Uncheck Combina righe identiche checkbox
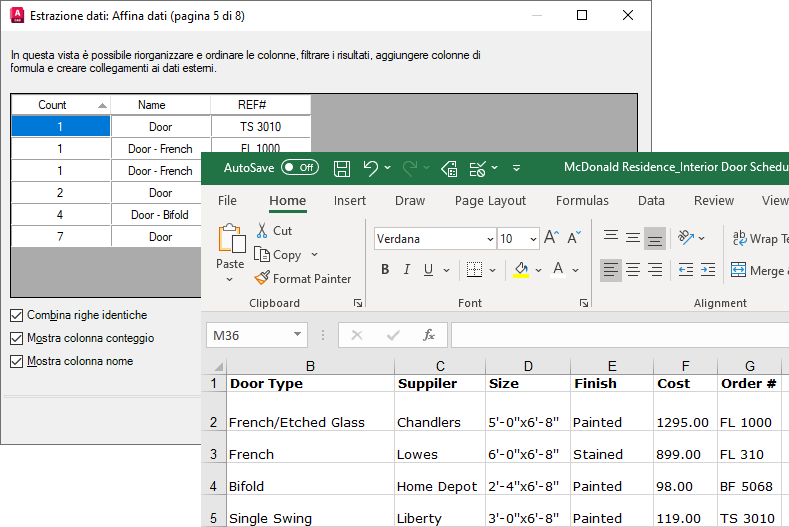Viewport: 789px width, 527px height. (x=17, y=316)
